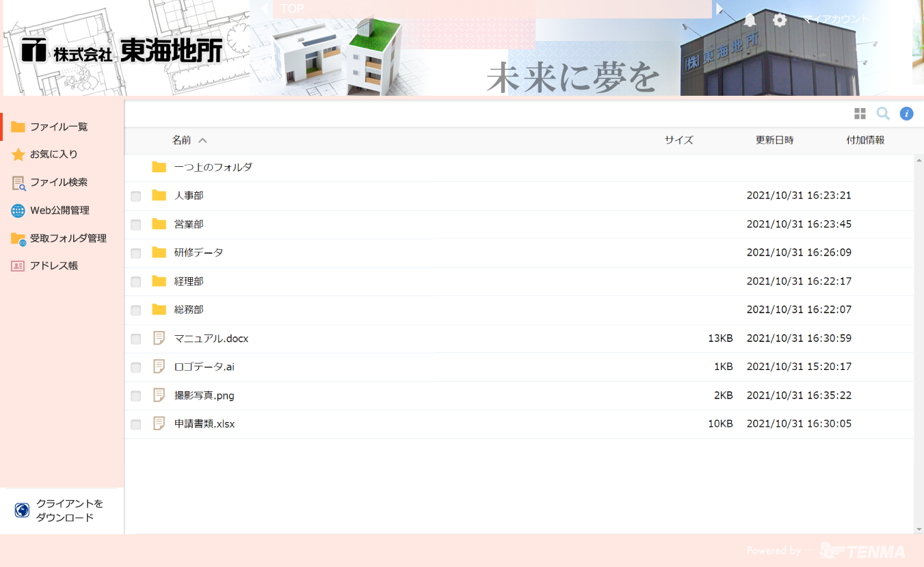Check the box for 経理部
The width and height of the screenshot is (924, 567).
point(136,282)
